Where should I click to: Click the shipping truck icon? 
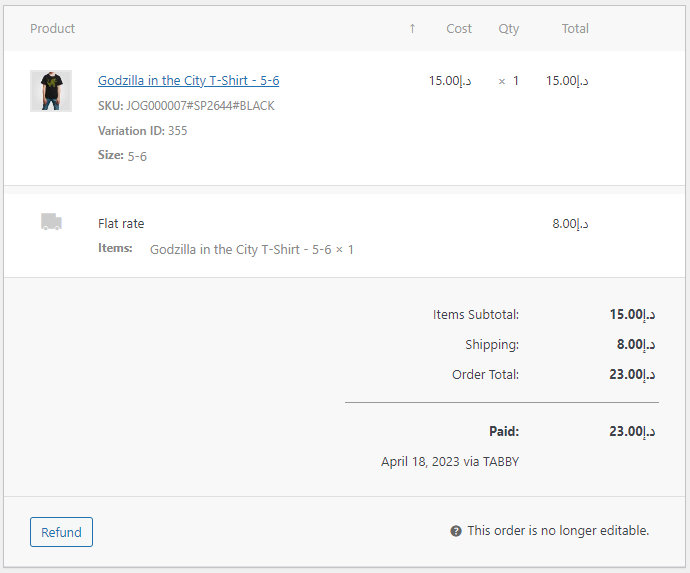click(51, 222)
